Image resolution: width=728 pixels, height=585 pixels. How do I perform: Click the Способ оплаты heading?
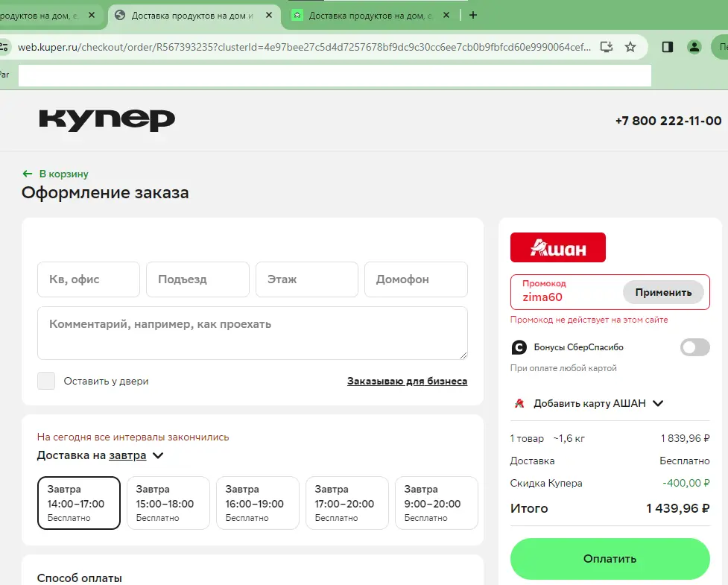(80, 578)
